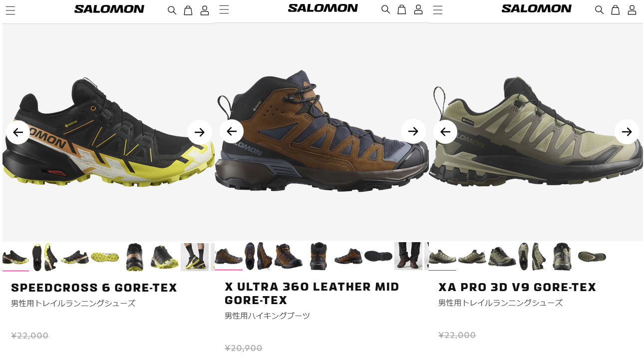This screenshot has width=644, height=355.
Task: Show previous image of X Ultra 360 boot
Action: (x=232, y=131)
